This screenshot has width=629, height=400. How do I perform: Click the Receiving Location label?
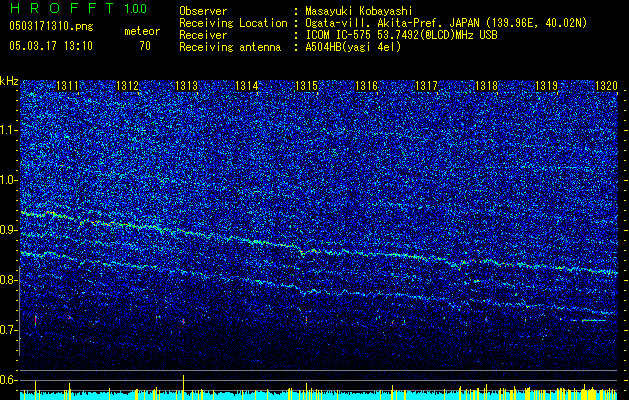point(233,23)
